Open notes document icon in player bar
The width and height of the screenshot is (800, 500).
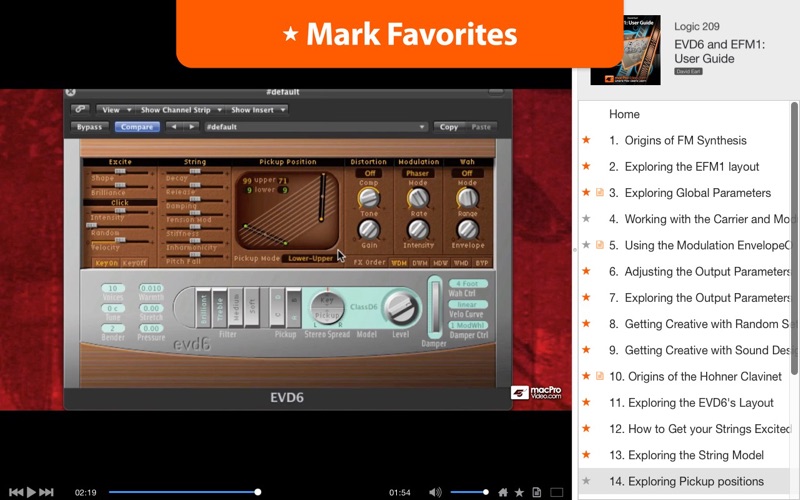point(536,492)
